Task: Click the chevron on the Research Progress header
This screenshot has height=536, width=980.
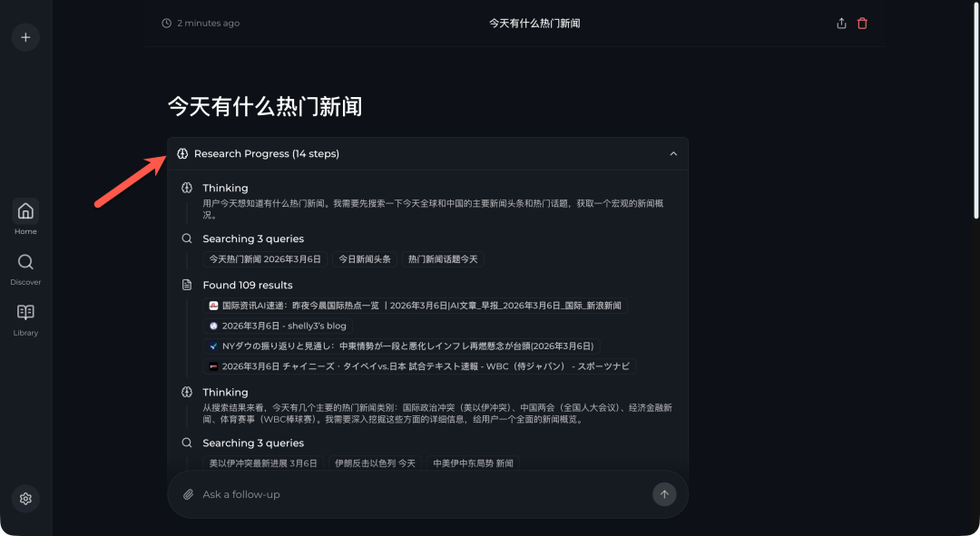Action: coord(673,153)
